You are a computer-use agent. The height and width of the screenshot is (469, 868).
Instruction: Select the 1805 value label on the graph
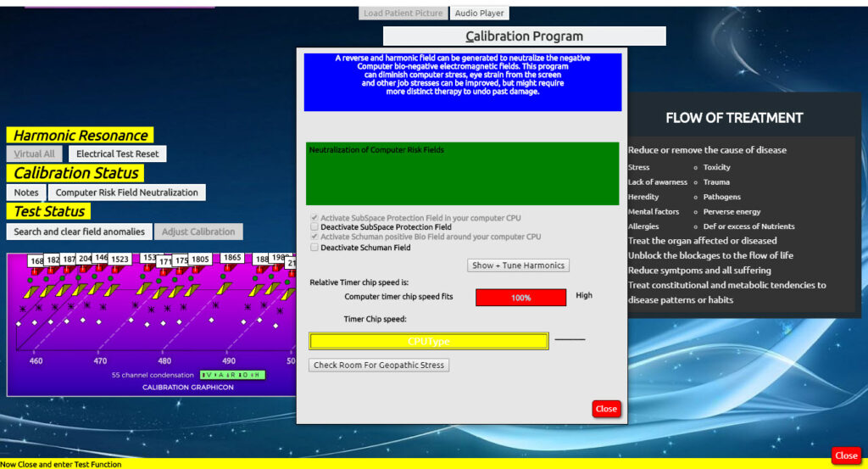[200, 260]
